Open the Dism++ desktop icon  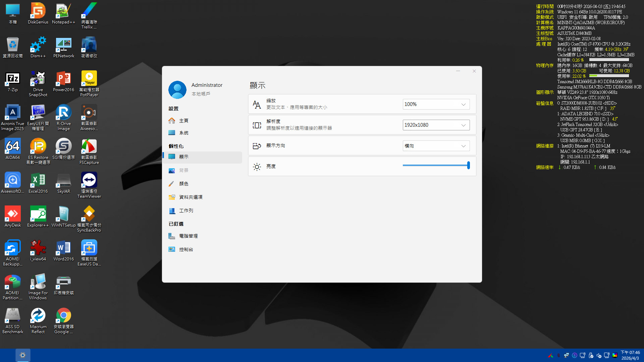[x=38, y=46]
